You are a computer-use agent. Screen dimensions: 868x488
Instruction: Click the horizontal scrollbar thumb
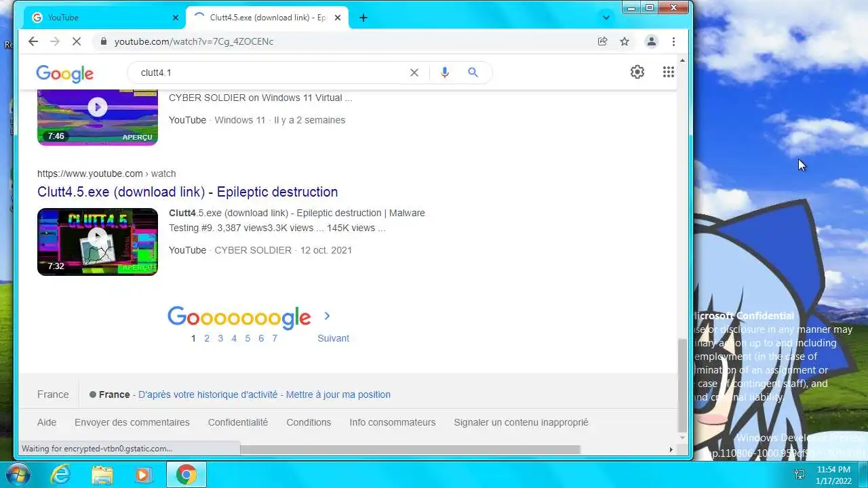[x=409, y=449]
